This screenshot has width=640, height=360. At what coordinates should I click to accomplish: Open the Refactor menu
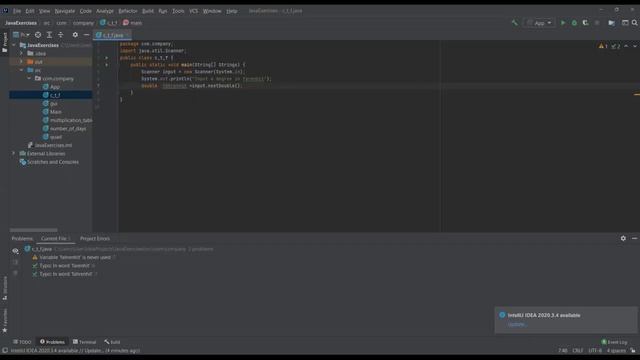(128, 11)
